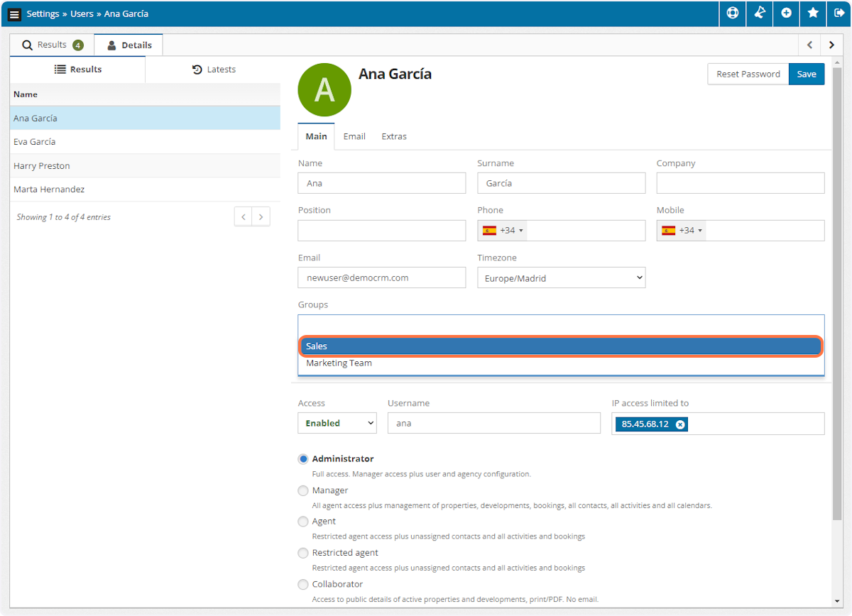This screenshot has width=852, height=616.
Task: Open the Timezone dropdown
Action: 561,278
